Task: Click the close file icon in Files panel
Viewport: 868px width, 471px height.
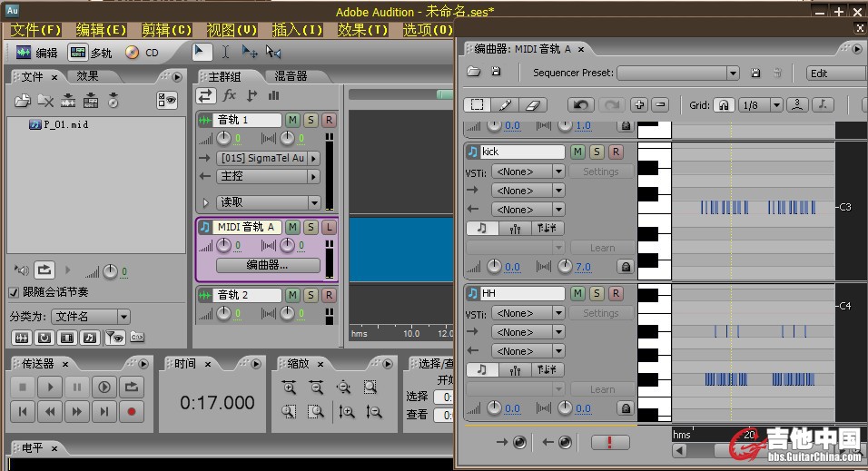Action: (45, 101)
